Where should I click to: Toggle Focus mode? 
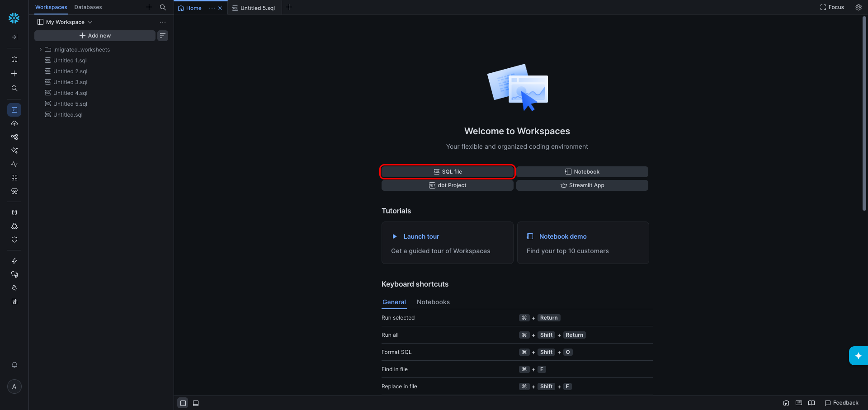832,7
